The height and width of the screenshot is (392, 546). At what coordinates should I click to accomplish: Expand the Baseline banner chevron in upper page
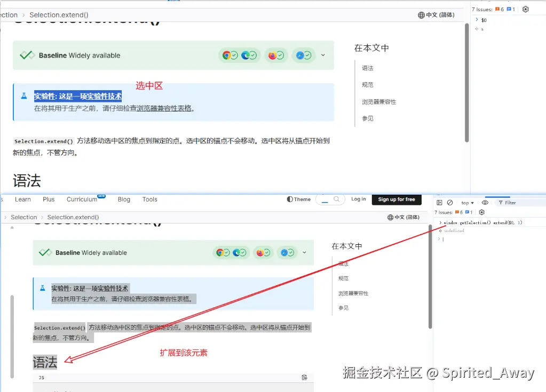[323, 55]
